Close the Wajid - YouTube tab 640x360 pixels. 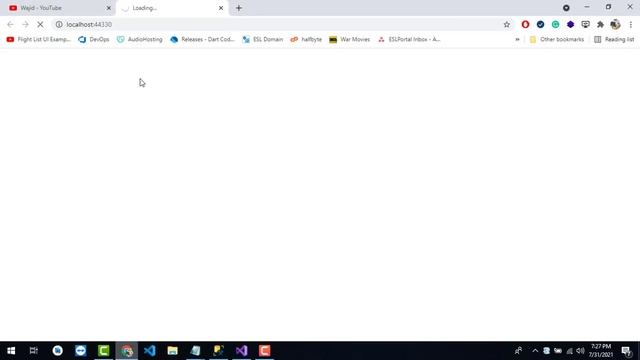point(109,8)
